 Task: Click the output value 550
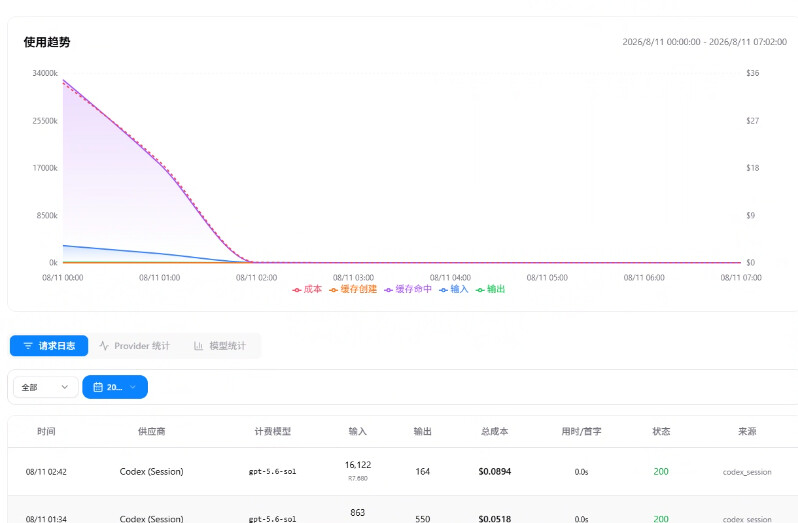(422, 519)
